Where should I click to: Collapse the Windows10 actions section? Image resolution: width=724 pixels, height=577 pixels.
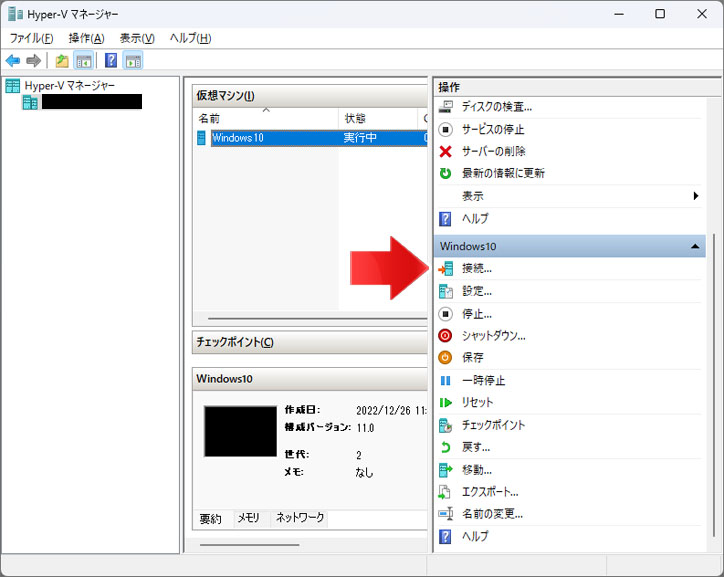[694, 246]
